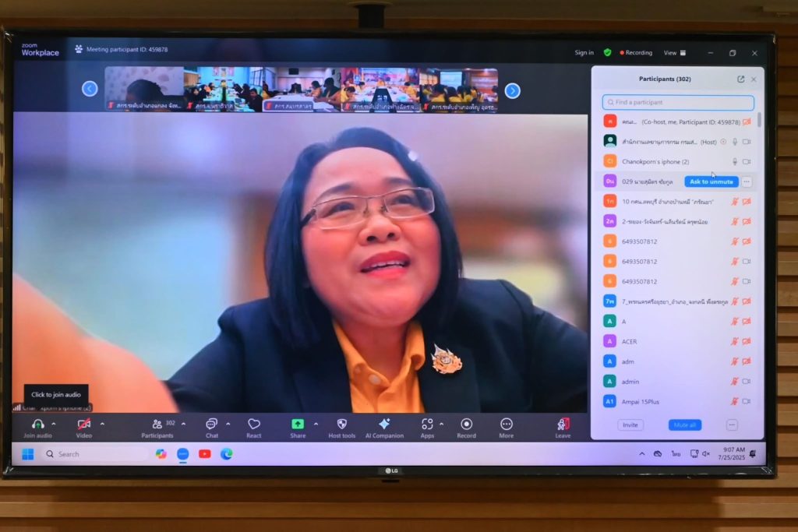Toggle the camera icon for Ampai 15Plus
798x532 pixels.
click(747, 401)
